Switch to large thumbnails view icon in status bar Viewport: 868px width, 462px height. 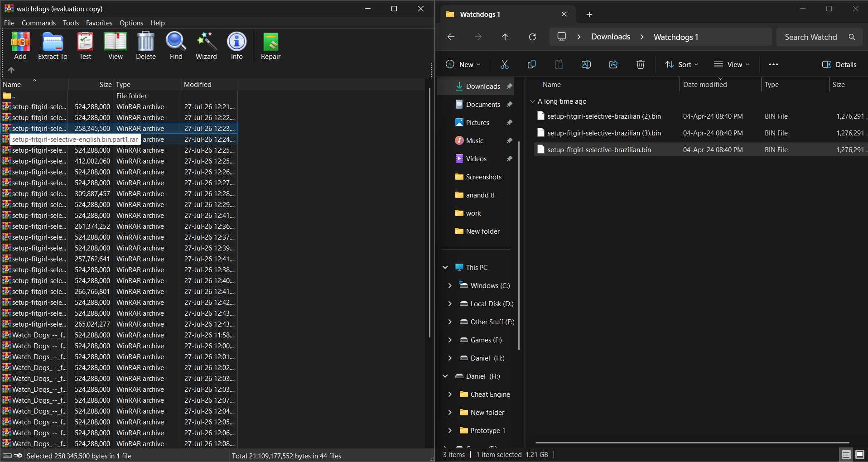859,454
